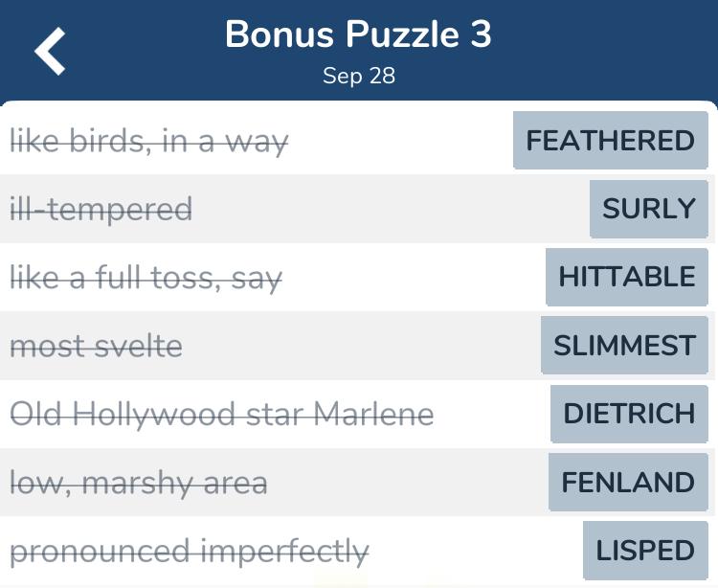Tap the HITTABLE answer tile

pyautogui.click(x=627, y=277)
